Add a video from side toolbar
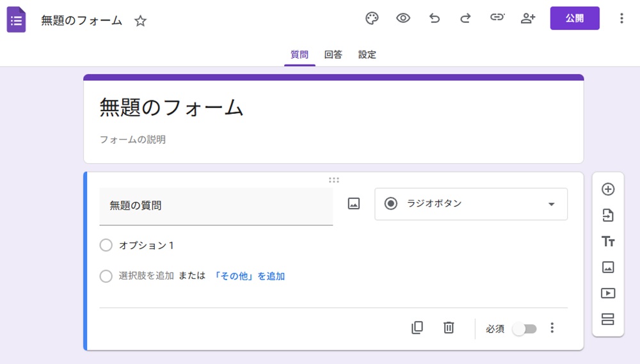This screenshot has width=640, height=364. [x=608, y=293]
